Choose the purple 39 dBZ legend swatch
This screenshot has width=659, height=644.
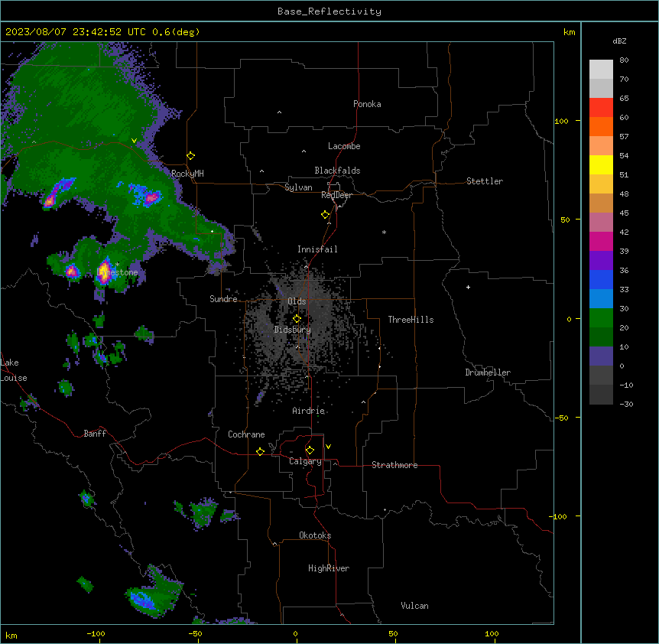(x=601, y=261)
